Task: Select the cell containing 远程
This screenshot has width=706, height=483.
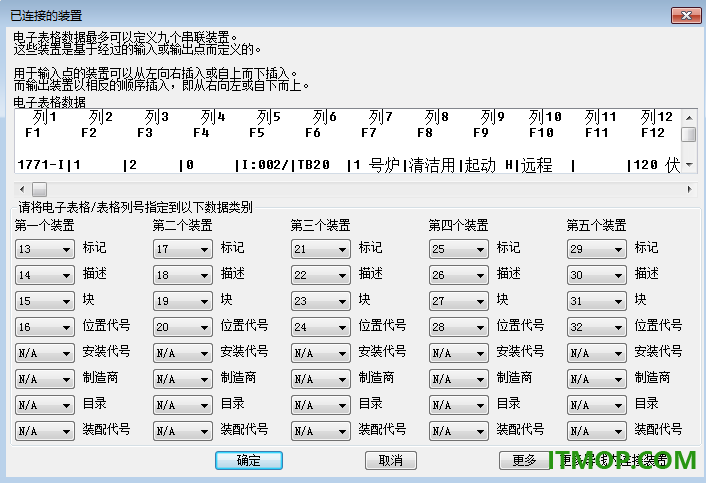Action: coord(537,165)
